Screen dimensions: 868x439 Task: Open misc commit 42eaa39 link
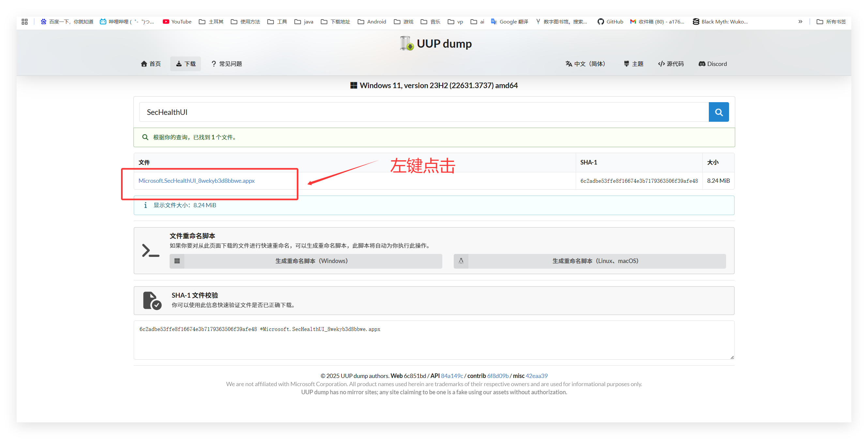pyautogui.click(x=537, y=376)
